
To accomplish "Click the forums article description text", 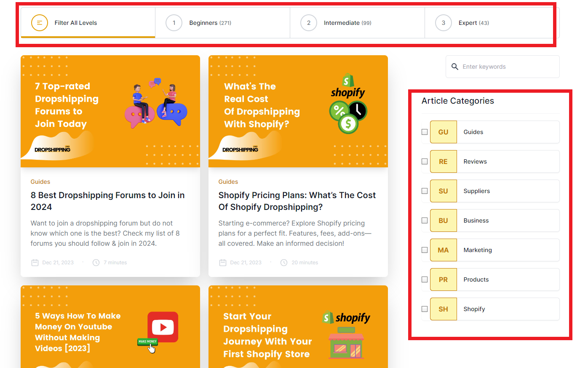I will pyautogui.click(x=105, y=233).
